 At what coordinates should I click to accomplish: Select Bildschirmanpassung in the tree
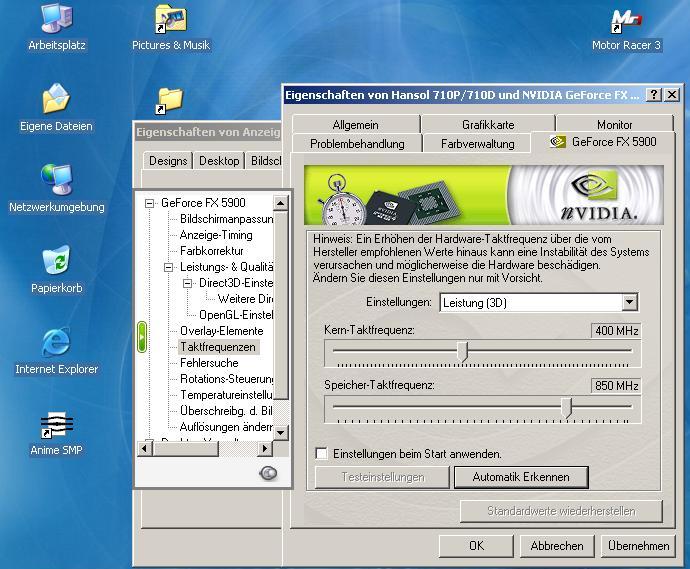point(226,219)
